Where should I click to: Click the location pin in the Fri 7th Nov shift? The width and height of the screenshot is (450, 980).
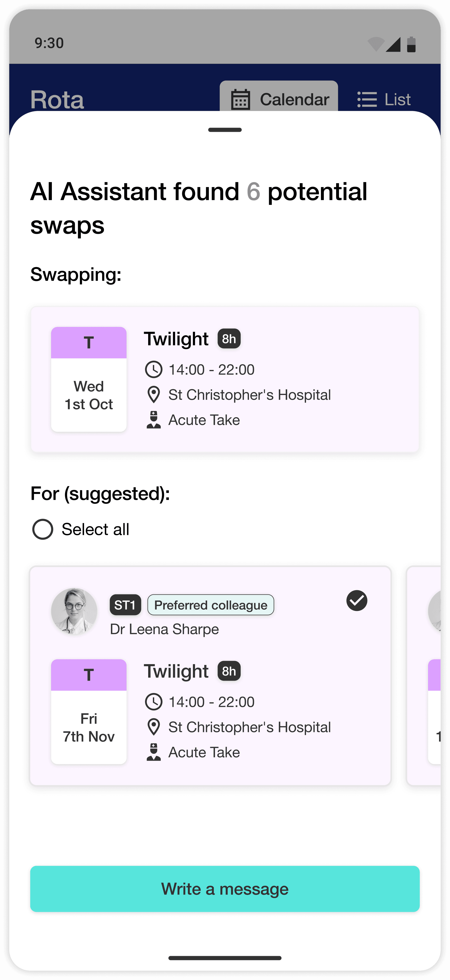tap(154, 727)
